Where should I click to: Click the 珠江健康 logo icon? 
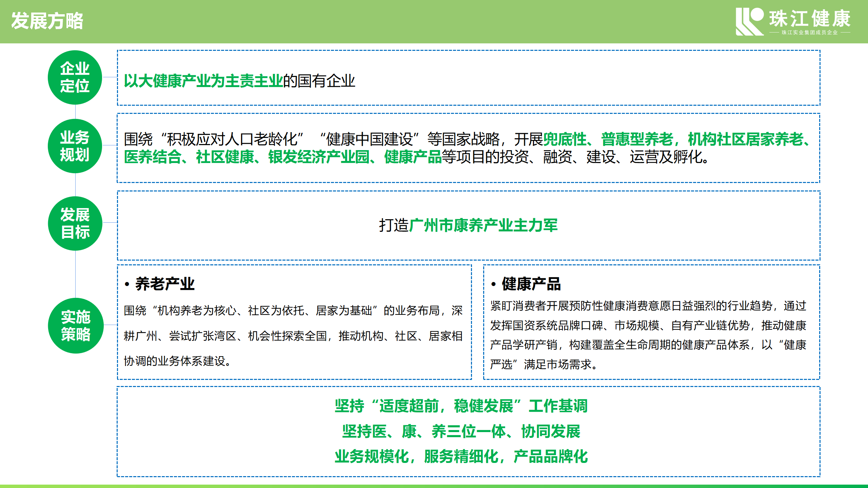tap(749, 21)
